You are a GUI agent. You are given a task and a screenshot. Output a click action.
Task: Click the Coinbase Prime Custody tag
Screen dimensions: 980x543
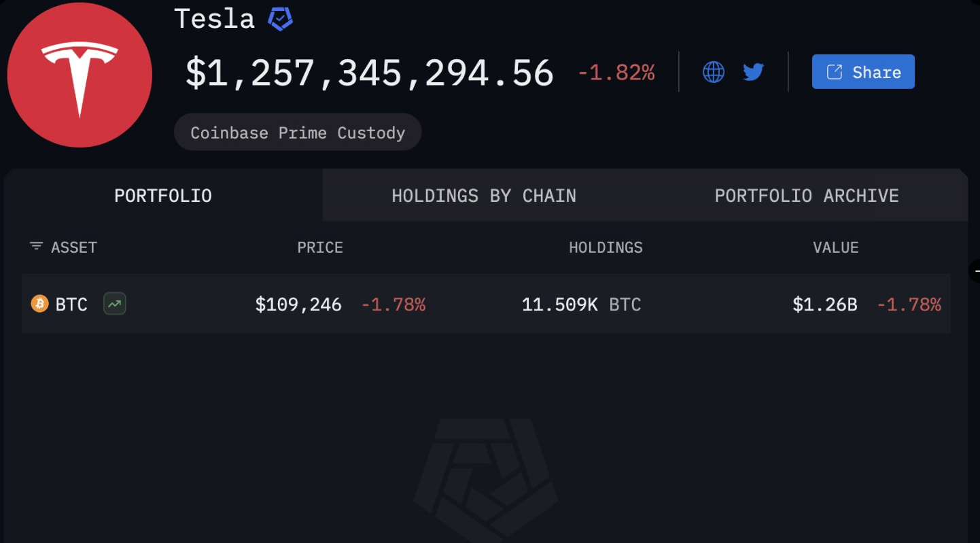[x=298, y=133]
